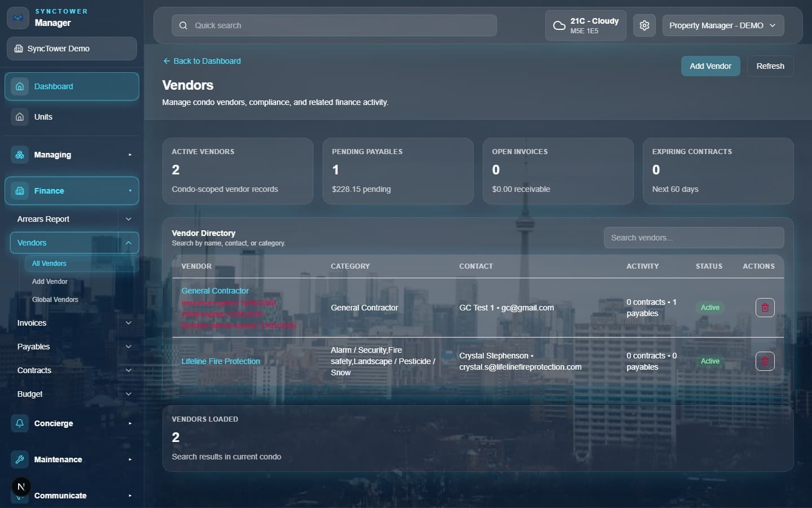Click the Dashboard home icon
812x508 pixels.
tap(20, 86)
